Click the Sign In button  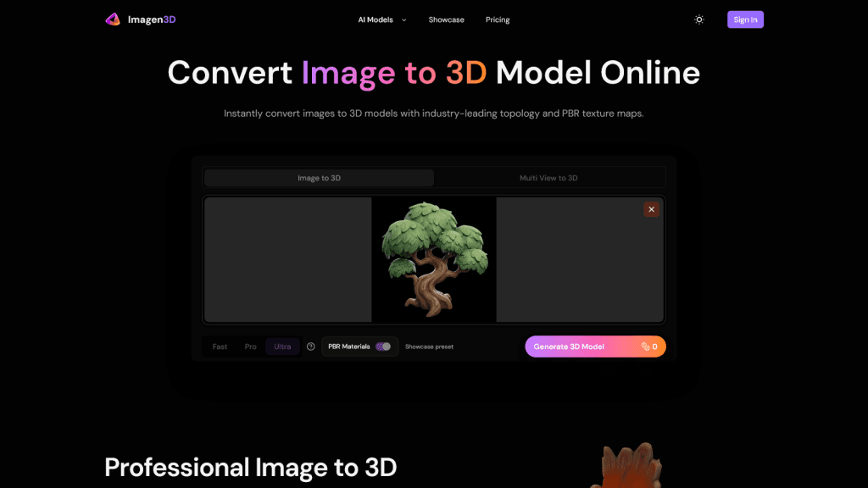[745, 19]
